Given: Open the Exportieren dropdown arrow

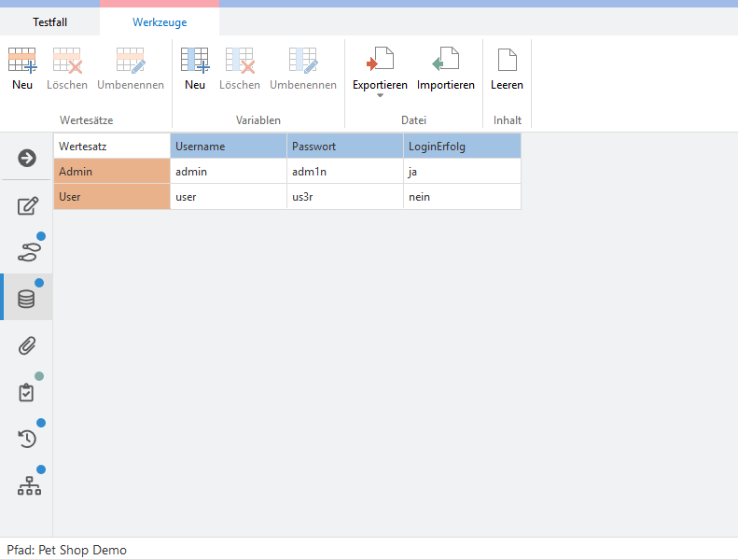Looking at the screenshot, I should [380, 96].
